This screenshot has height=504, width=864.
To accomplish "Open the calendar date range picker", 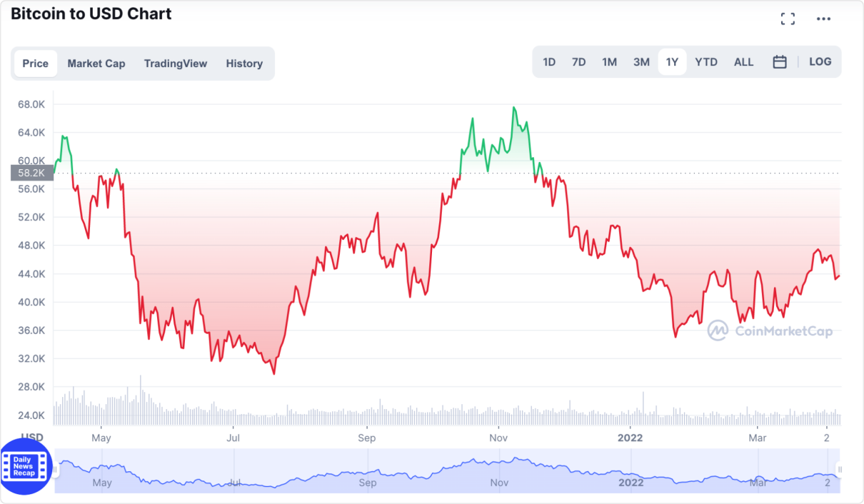I will [780, 62].
